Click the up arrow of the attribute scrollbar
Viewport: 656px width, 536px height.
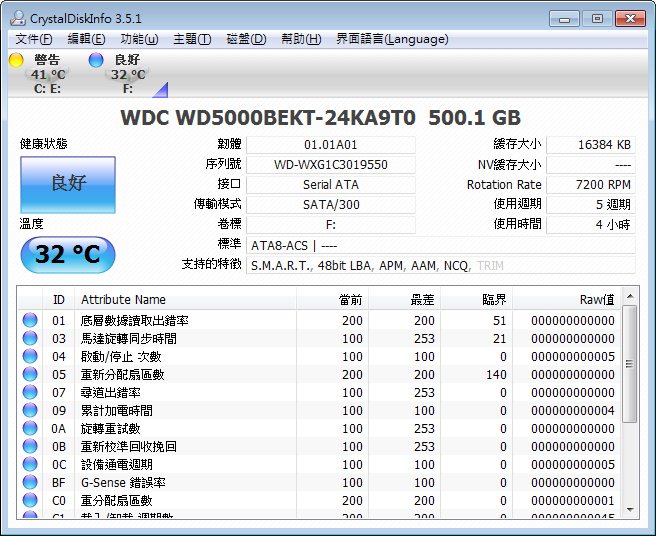(630, 296)
